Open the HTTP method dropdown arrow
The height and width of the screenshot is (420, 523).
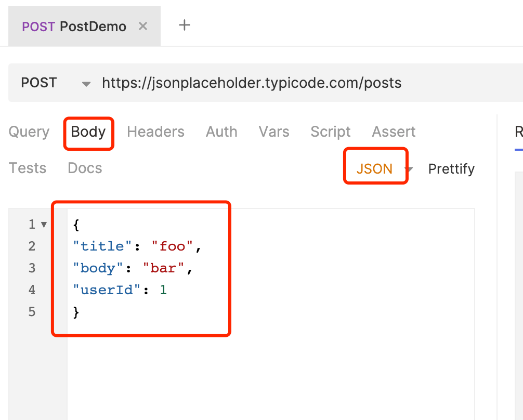pos(86,84)
